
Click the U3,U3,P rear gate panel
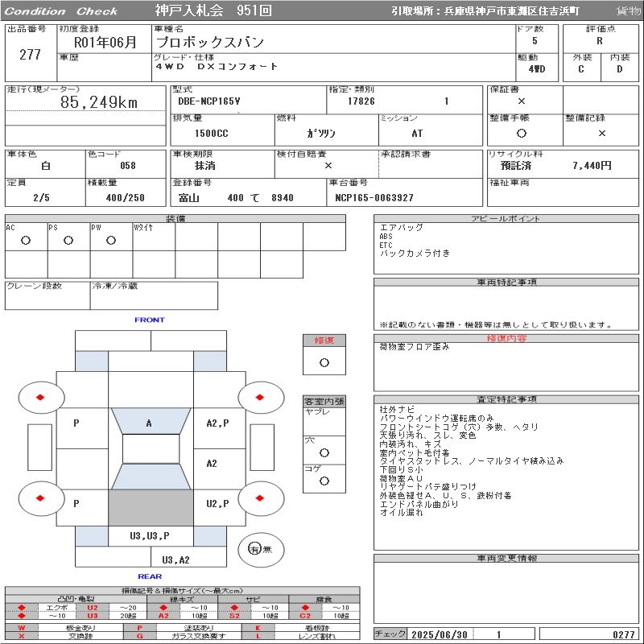(x=151, y=536)
